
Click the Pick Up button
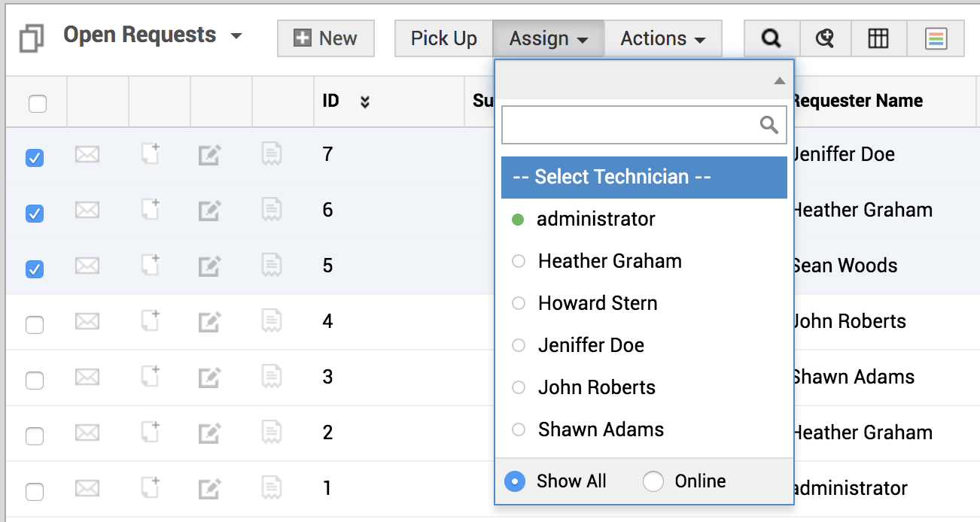[443, 38]
